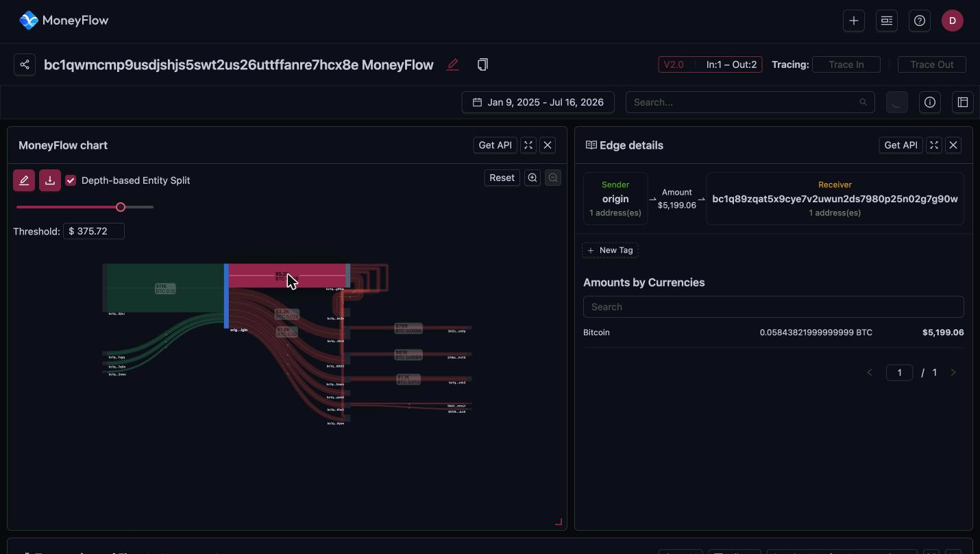This screenshot has width=980, height=554.
Task: Focus the Amounts by Currencies search field
Action: point(774,307)
